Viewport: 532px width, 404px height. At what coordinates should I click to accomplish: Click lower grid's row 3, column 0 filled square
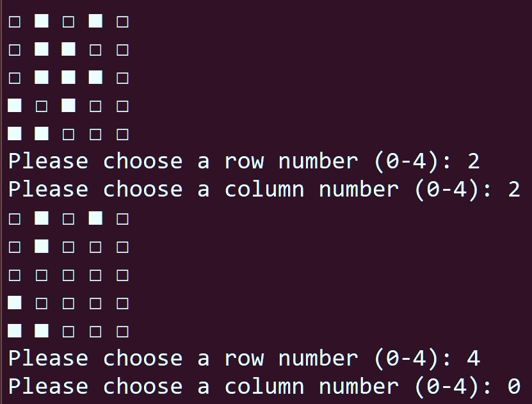[15, 303]
